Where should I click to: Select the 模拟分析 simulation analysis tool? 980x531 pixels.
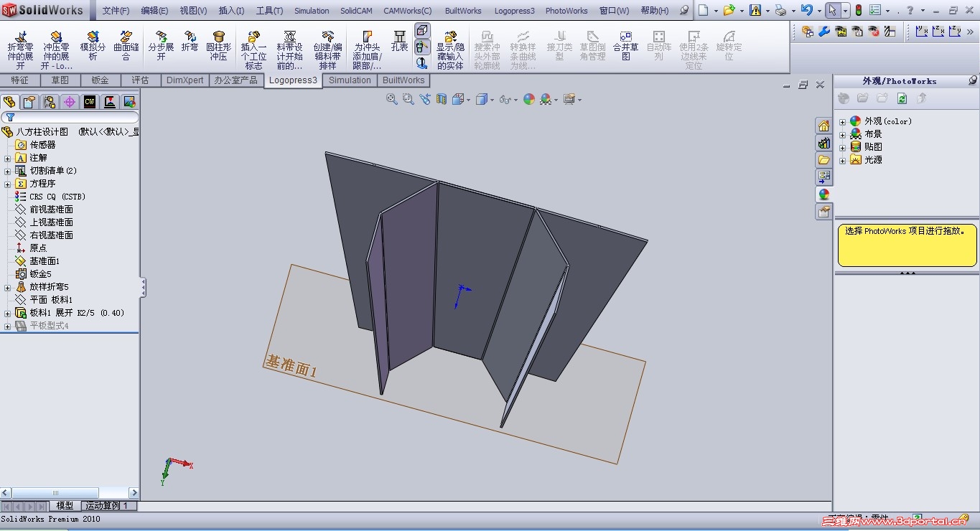tap(93, 46)
